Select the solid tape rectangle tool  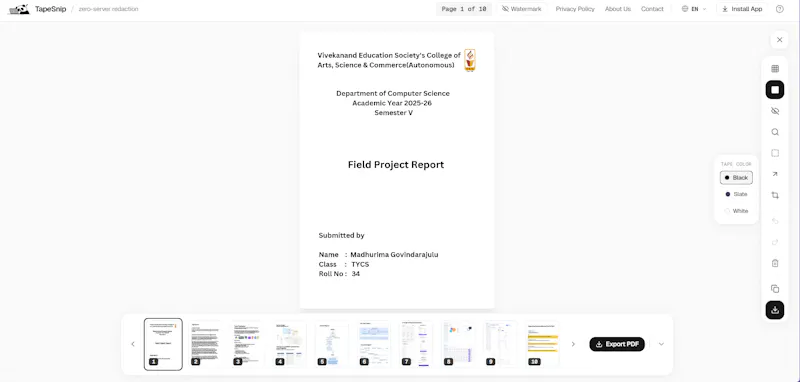[775, 90]
